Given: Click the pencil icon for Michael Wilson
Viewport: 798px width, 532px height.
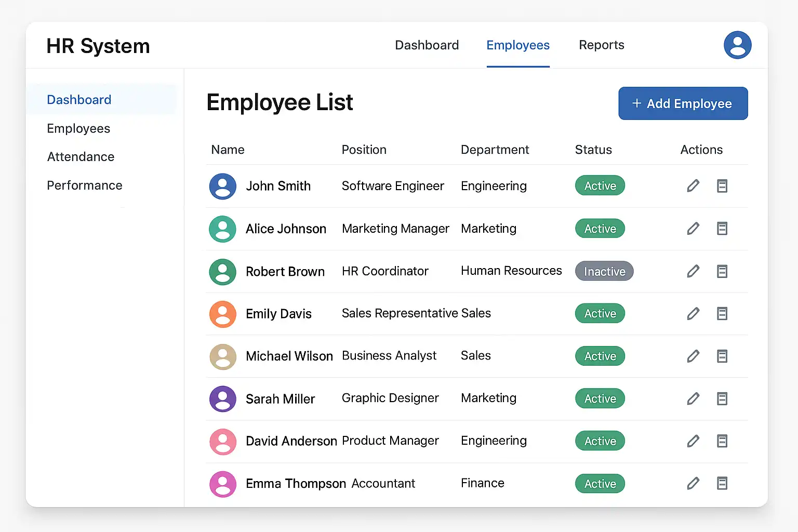Looking at the screenshot, I should 693,356.
